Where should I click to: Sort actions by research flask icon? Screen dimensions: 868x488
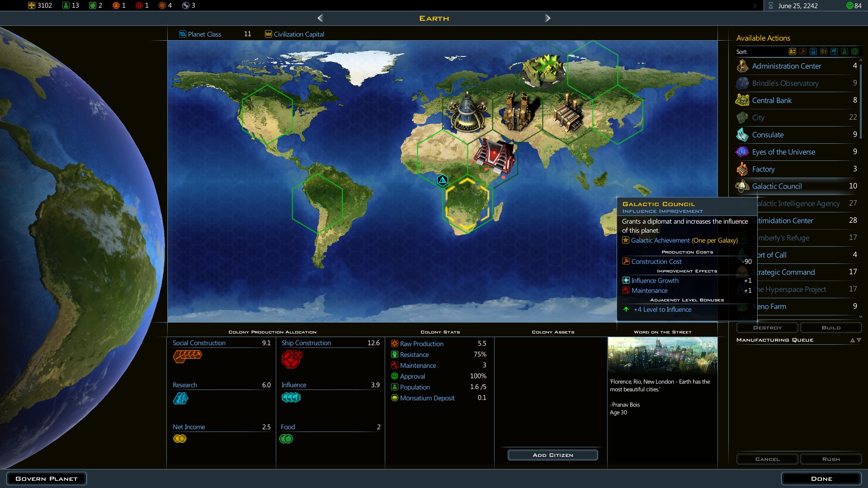tap(813, 52)
